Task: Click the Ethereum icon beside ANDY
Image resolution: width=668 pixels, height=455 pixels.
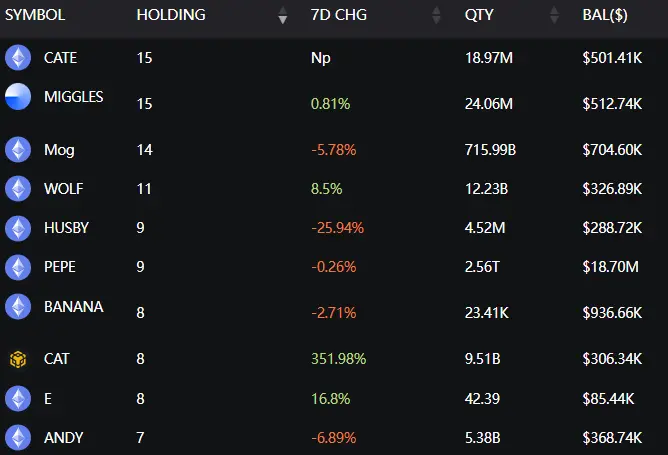Action: pos(18,437)
